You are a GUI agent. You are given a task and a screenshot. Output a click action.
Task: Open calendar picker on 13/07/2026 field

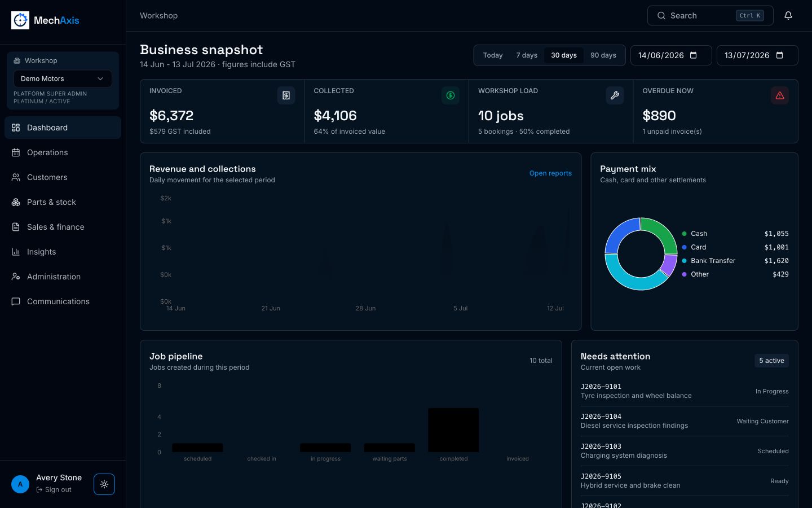(780, 55)
